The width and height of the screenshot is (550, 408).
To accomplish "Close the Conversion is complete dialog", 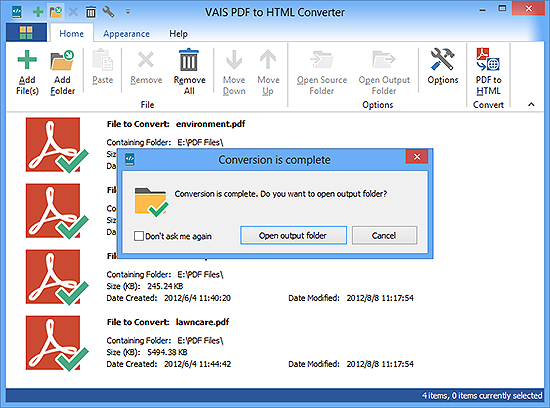I will 417,157.
